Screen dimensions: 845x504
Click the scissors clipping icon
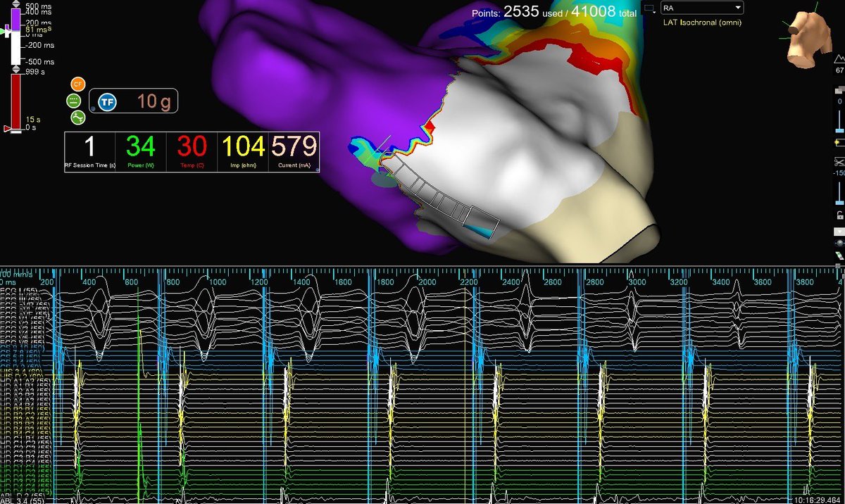[x=839, y=161]
